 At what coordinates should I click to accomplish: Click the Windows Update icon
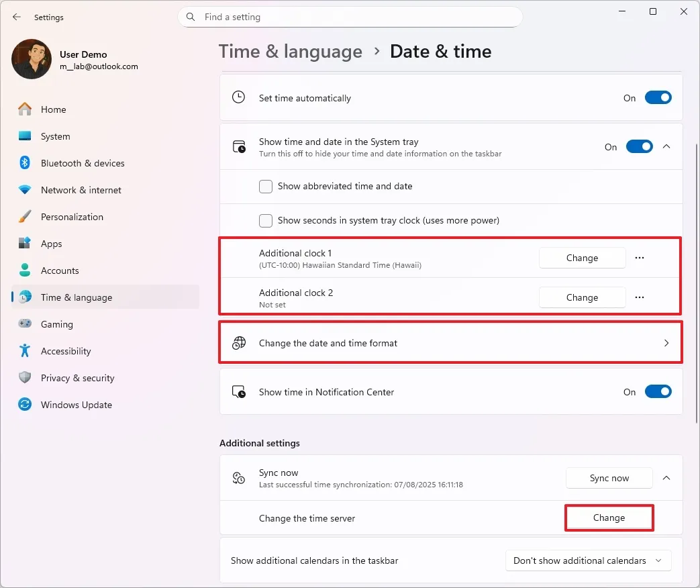[x=25, y=404]
